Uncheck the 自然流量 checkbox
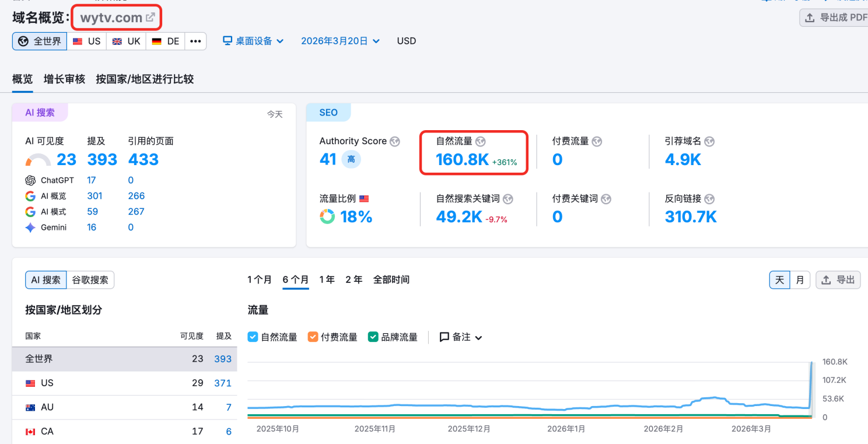Screen dimensions: 868x444 pos(253,337)
